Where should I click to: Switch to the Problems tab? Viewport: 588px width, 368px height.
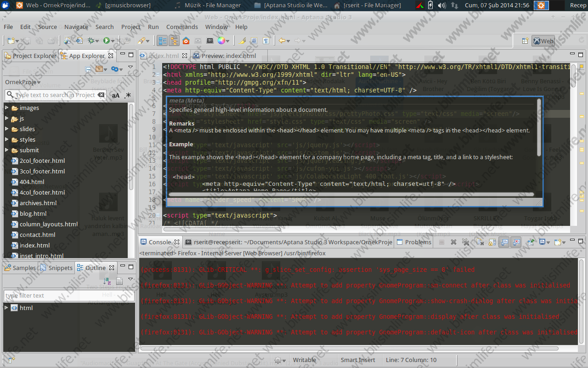[413, 242]
